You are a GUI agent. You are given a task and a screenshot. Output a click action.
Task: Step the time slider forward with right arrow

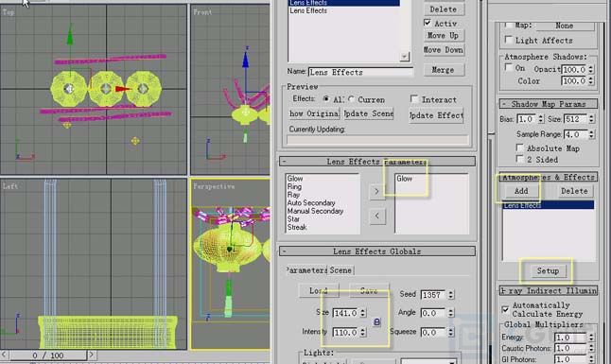click(x=92, y=355)
